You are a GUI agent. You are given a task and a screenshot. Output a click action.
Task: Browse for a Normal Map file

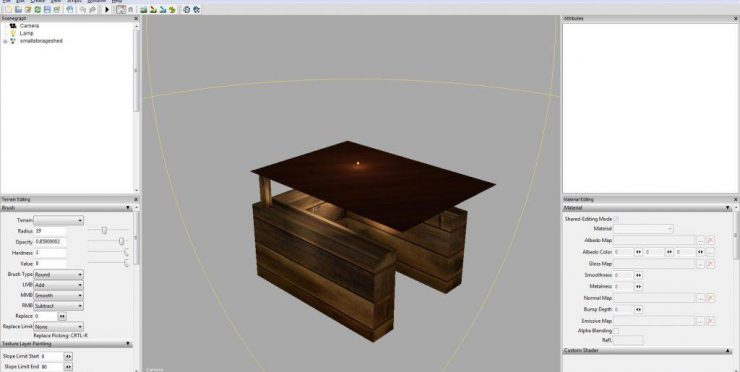point(700,298)
